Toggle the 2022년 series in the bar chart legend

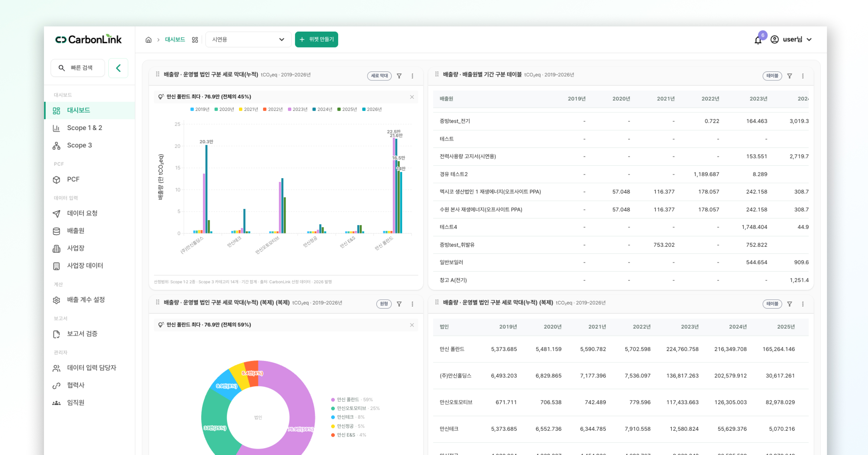pos(273,109)
